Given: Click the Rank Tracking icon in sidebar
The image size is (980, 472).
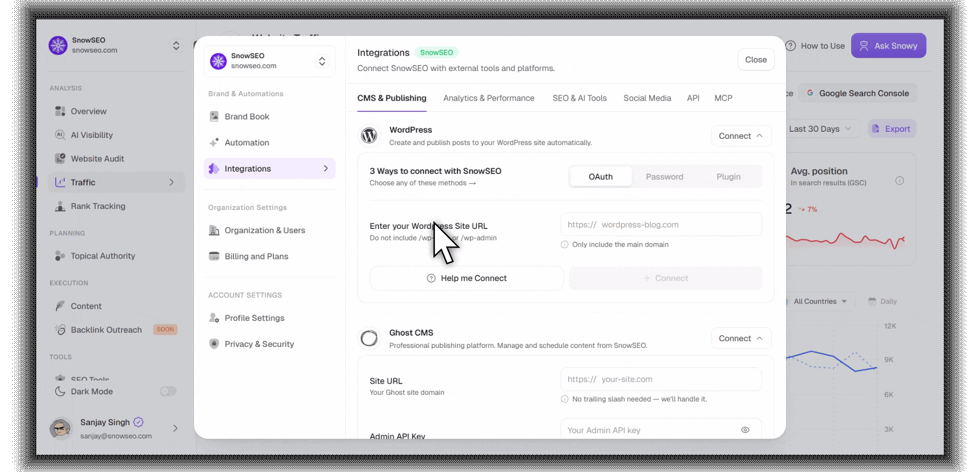Looking at the screenshot, I should [60, 206].
